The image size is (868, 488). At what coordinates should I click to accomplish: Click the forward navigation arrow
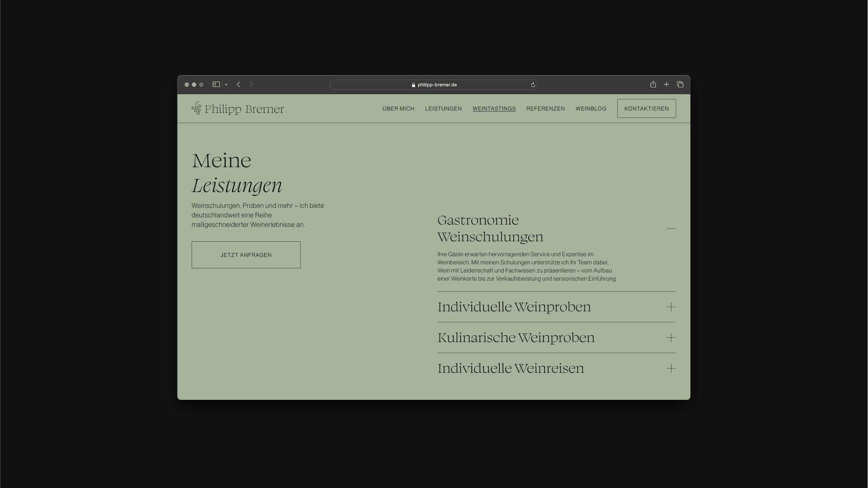point(251,84)
